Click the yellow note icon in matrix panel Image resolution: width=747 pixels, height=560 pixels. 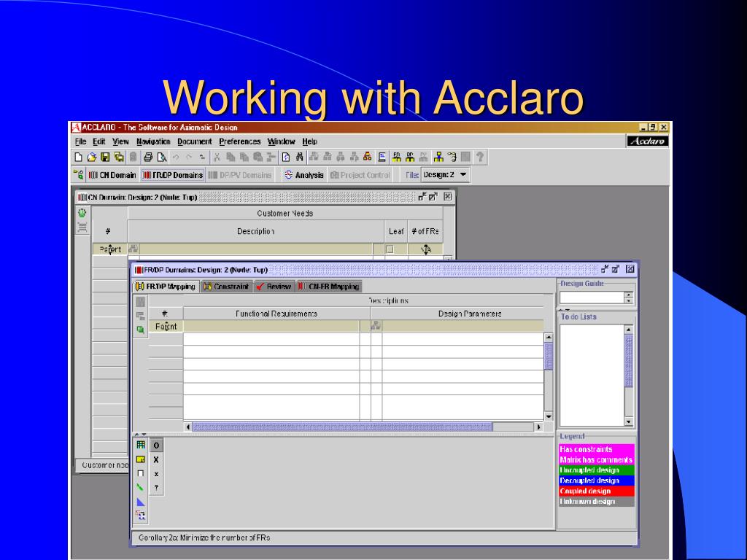coord(141,459)
